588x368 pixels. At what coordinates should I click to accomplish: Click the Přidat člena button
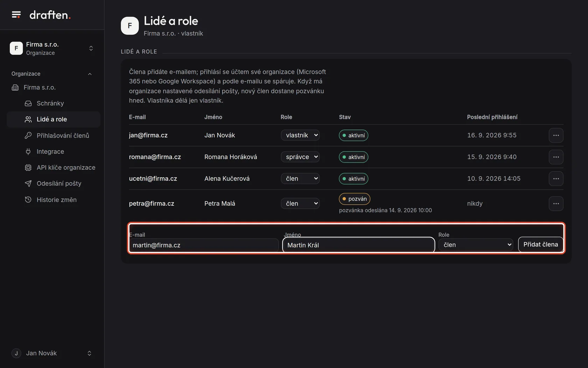541,245
